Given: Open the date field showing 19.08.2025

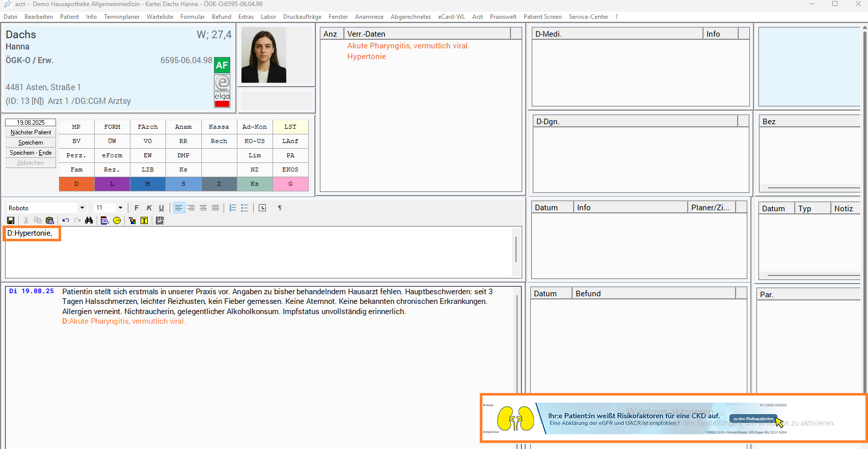Looking at the screenshot, I should point(31,122).
